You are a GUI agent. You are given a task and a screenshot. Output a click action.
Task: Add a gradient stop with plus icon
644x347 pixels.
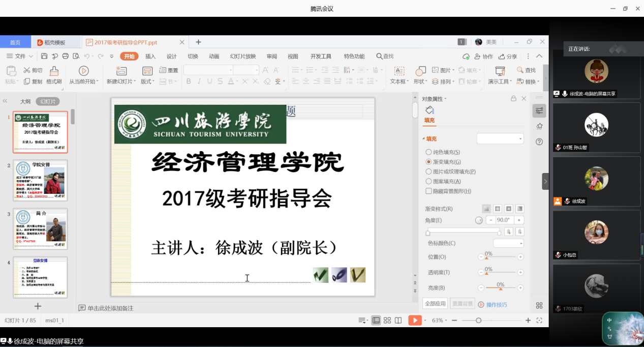pyautogui.click(x=509, y=232)
